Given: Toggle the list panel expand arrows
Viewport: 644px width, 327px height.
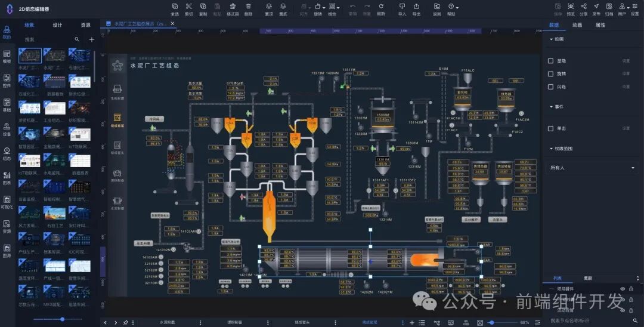Looking at the screenshot, I should pyautogui.click(x=638, y=278).
